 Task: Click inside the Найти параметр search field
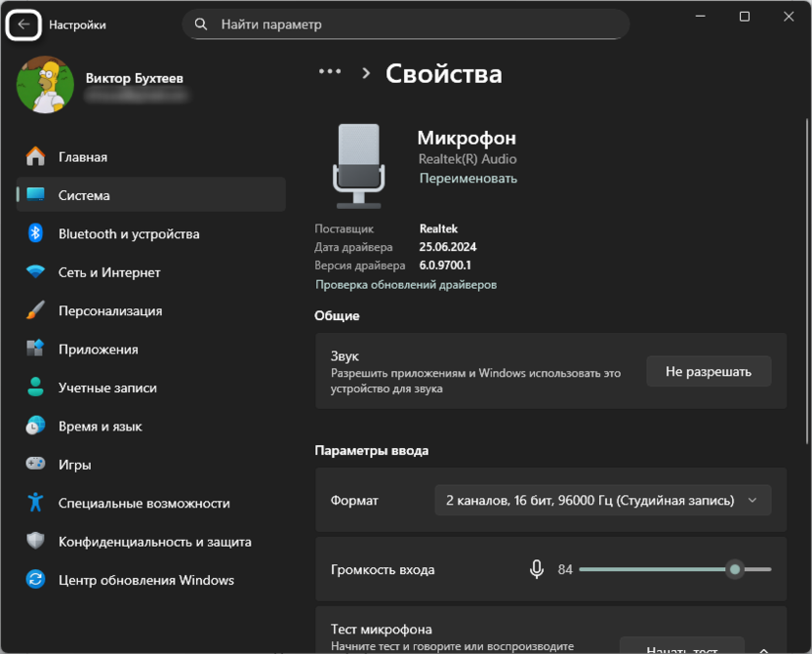[x=390, y=23]
